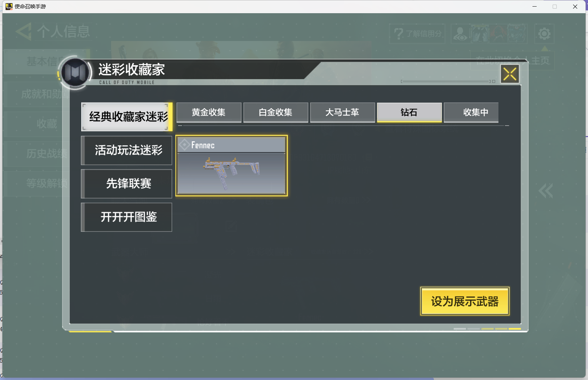588x380 pixels.
Task: Minimize the 使命召唤手游 window
Action: 535,6
